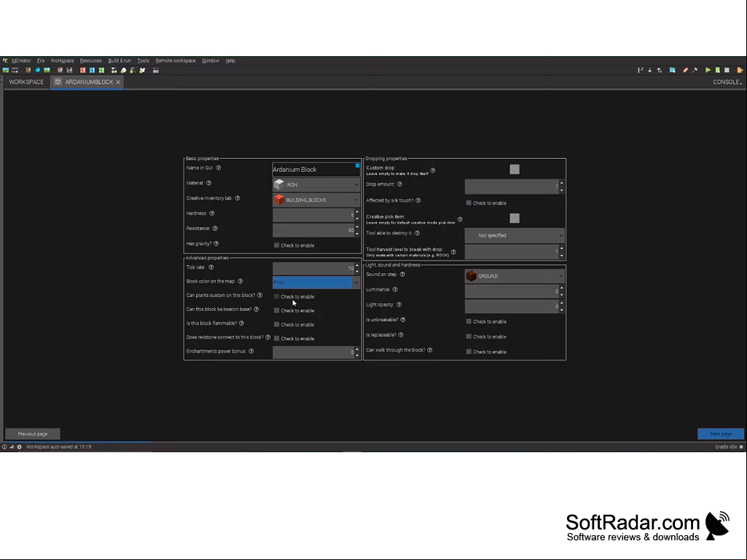This screenshot has width=747, height=560.
Task: Check Does redstone connect to this block
Action: 276,339
